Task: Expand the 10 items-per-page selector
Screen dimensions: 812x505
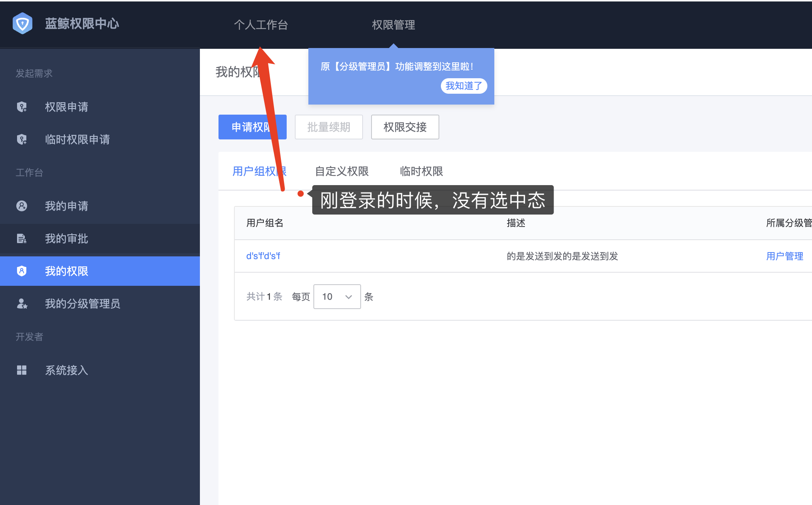Action: click(337, 296)
